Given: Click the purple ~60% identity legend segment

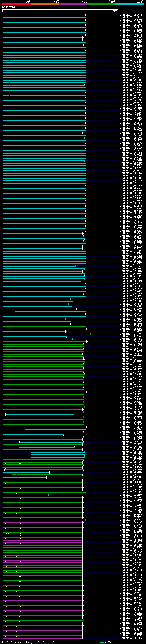Looking at the screenshot, I should tap(73, 4).
